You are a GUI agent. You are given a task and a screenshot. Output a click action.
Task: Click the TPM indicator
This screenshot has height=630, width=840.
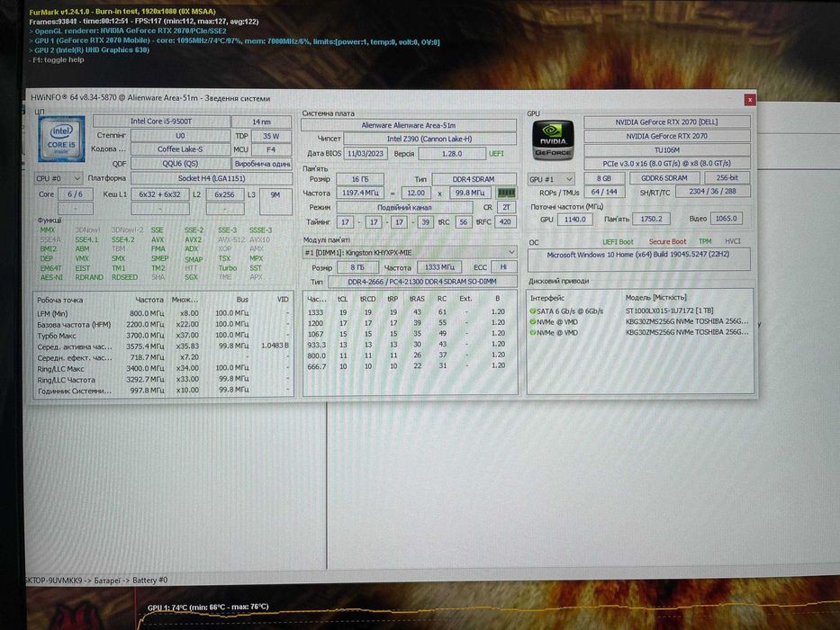705,241
